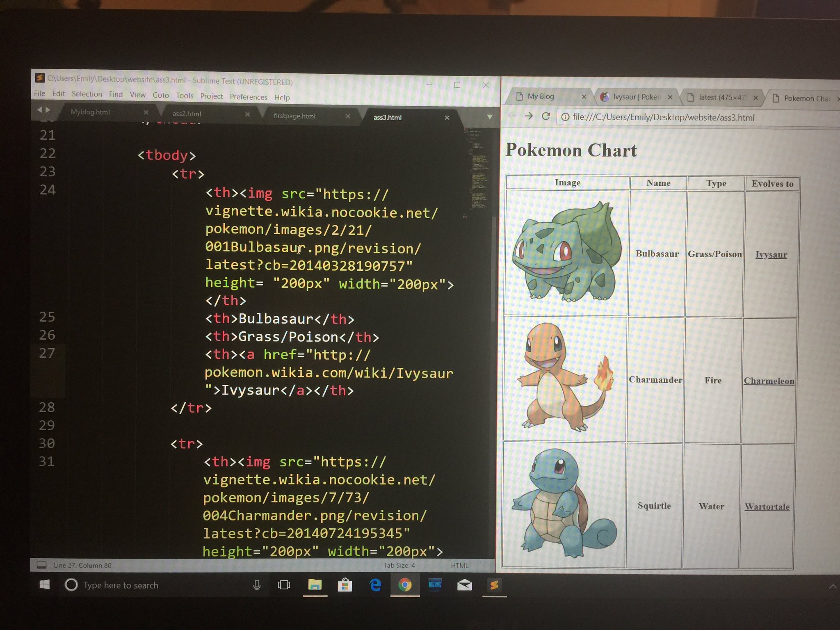This screenshot has height=630, width=840.
Task: Open the HTML syntax selector
Action: [459, 565]
